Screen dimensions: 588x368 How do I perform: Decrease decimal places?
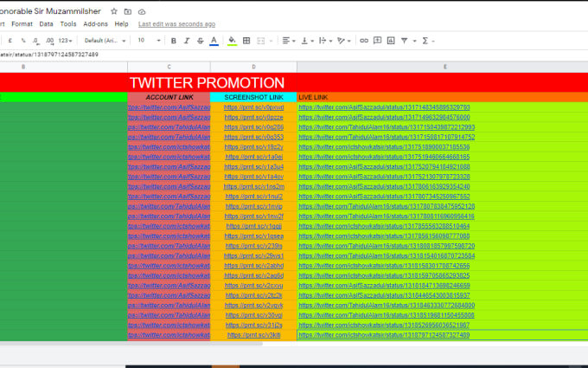coord(35,41)
